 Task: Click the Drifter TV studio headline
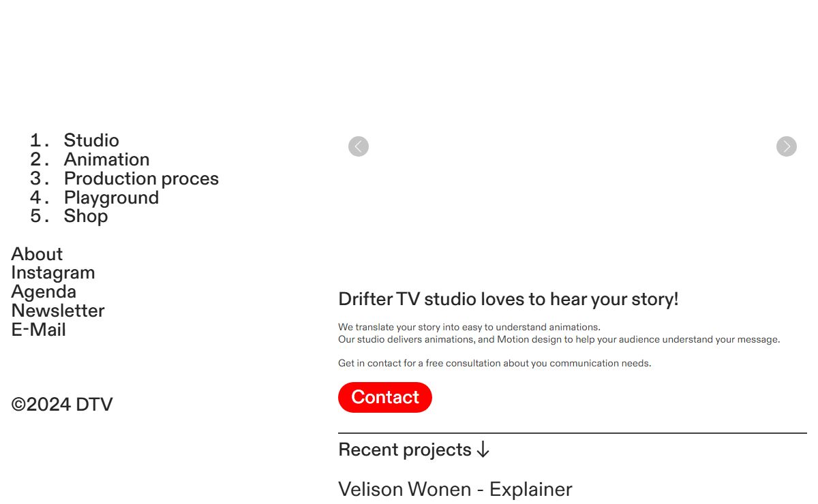point(508,299)
